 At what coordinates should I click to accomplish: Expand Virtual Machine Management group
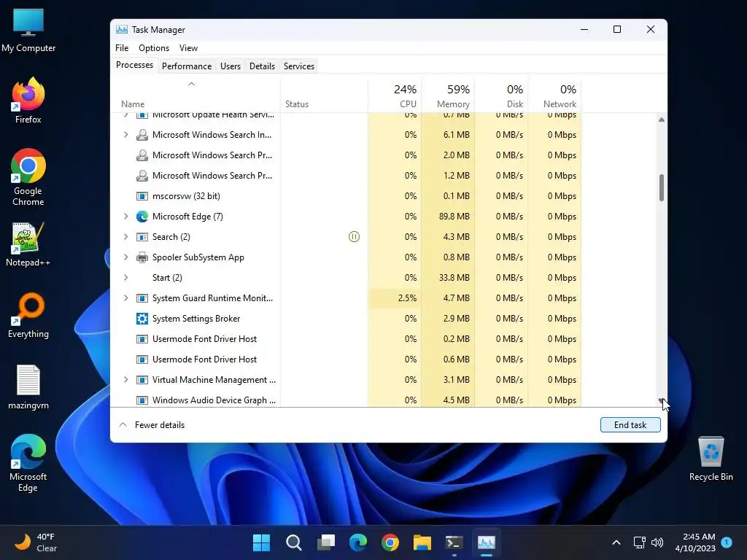pos(125,379)
